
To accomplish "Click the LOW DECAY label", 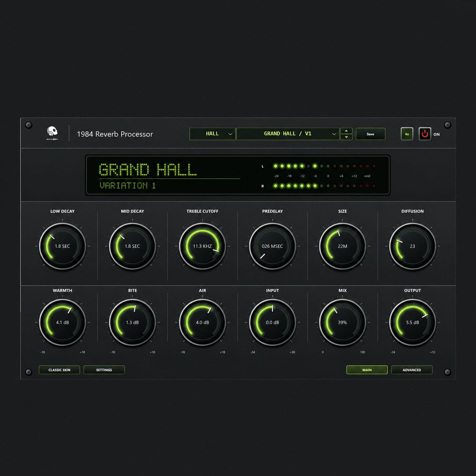I will 63,211.
